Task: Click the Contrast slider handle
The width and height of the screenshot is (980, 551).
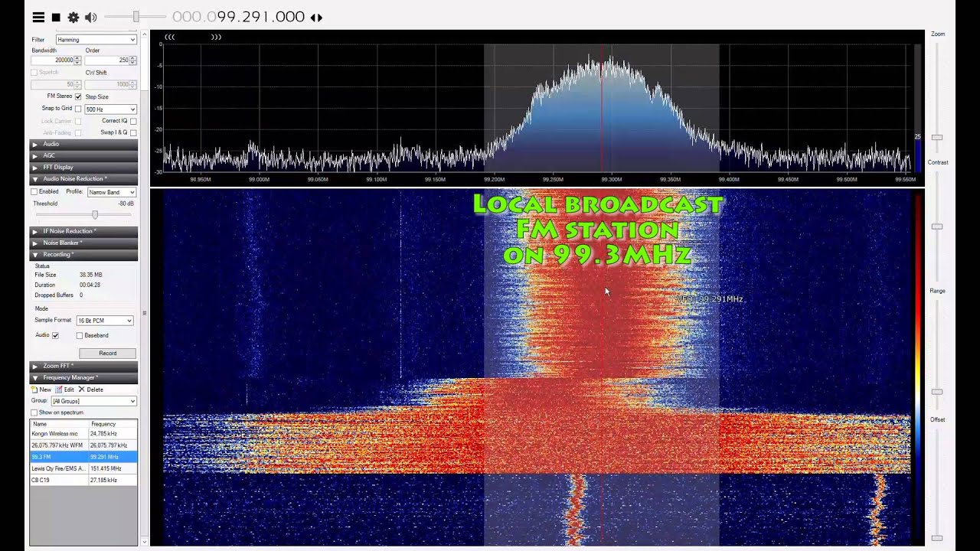Action: (x=936, y=227)
